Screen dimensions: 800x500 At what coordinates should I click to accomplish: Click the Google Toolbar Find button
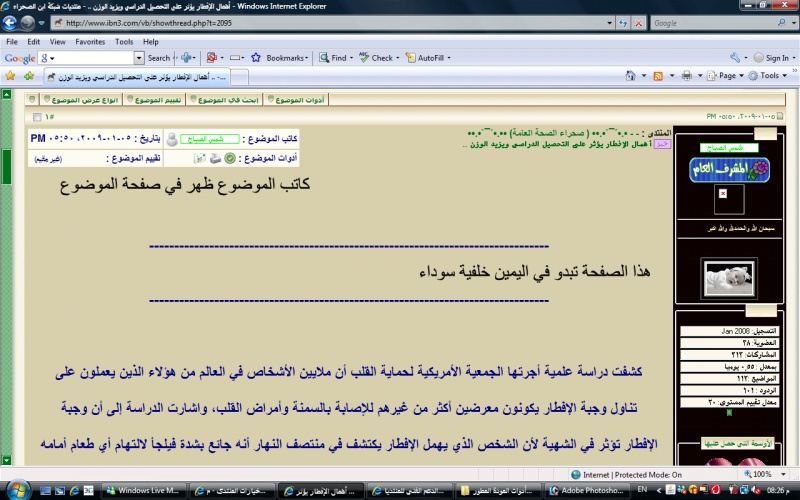(x=333, y=58)
